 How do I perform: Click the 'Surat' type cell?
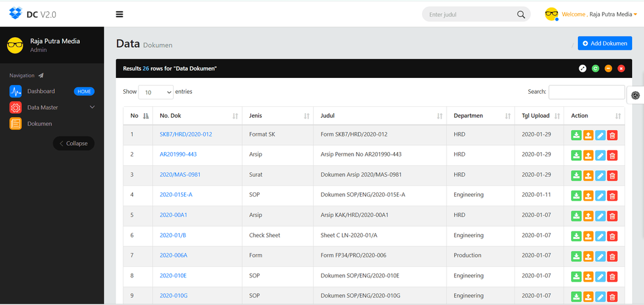255,174
